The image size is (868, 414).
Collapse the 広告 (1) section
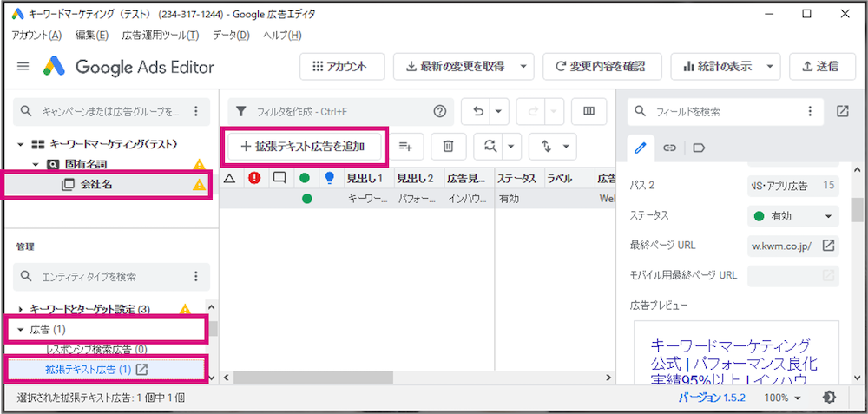21,330
